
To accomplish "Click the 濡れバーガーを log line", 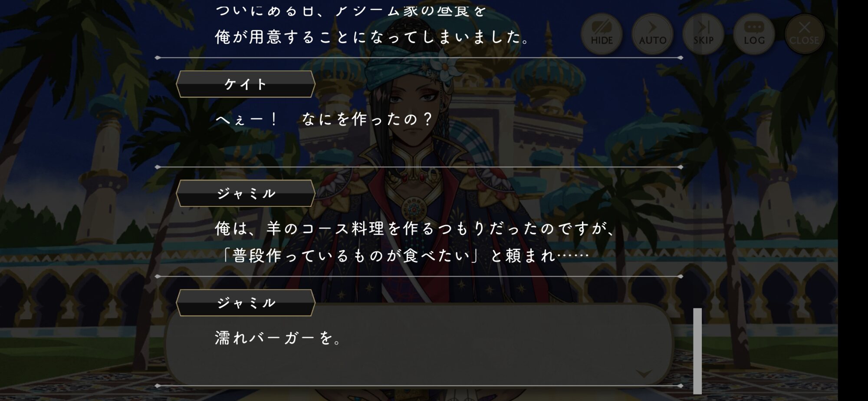I will pos(279,338).
